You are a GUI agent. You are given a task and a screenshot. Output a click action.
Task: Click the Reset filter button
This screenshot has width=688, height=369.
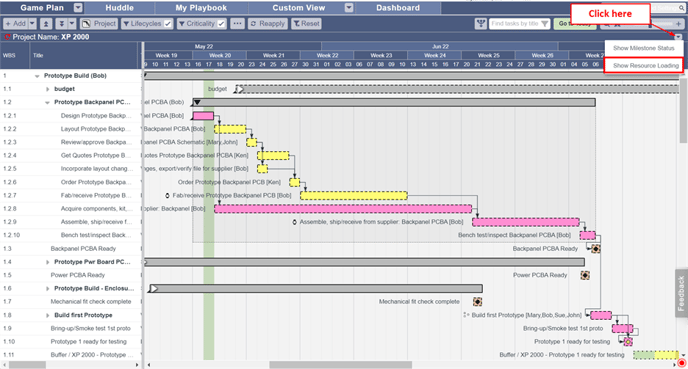(x=306, y=24)
